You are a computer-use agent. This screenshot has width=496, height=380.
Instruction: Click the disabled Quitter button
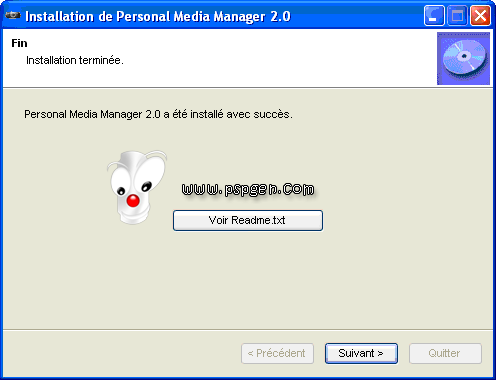coord(445,353)
